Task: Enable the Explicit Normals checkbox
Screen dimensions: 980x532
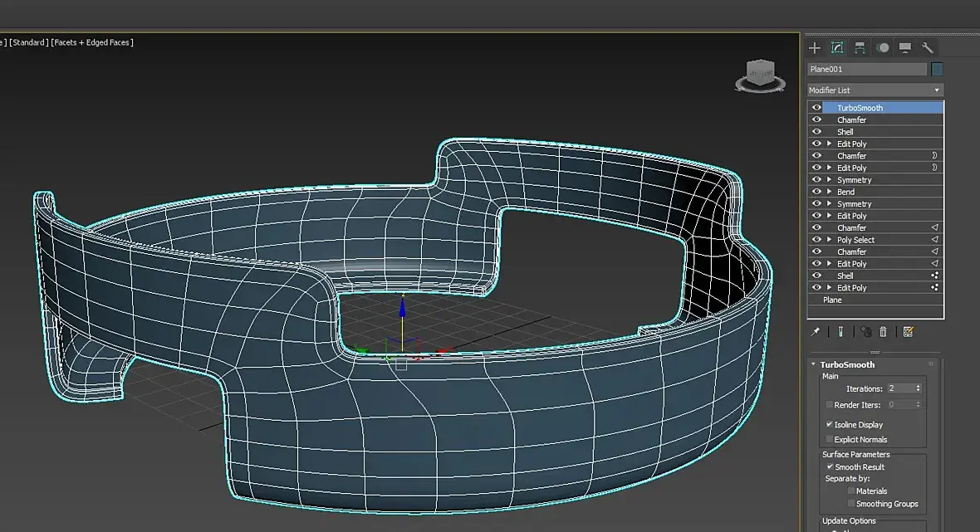Action: tap(830, 439)
